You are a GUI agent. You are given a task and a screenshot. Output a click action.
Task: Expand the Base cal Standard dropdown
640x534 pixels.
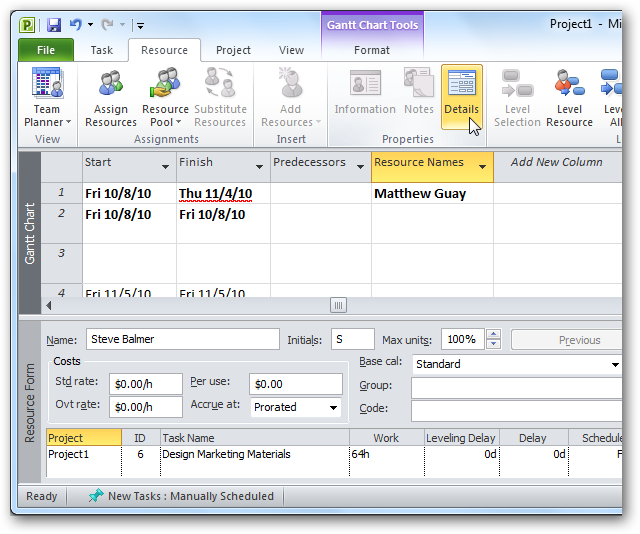(x=615, y=365)
